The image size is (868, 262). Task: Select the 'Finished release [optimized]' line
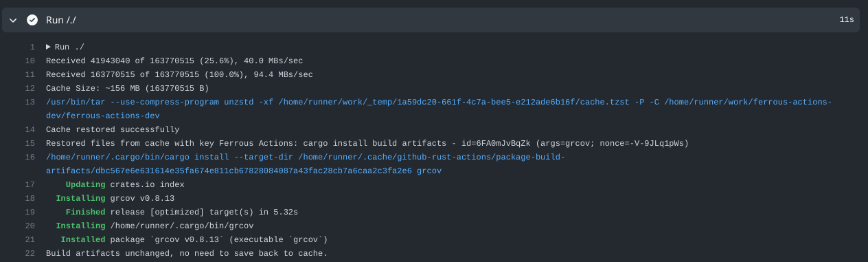(x=182, y=212)
